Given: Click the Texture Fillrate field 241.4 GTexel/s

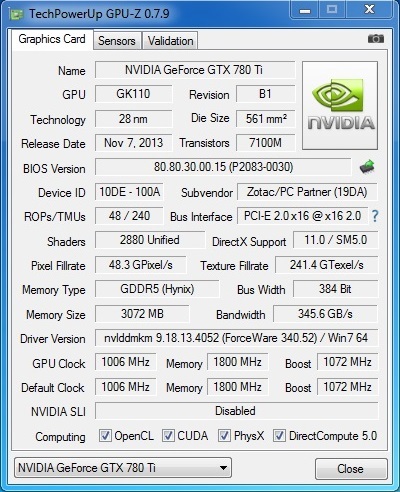Looking at the screenshot, I should (327, 265).
